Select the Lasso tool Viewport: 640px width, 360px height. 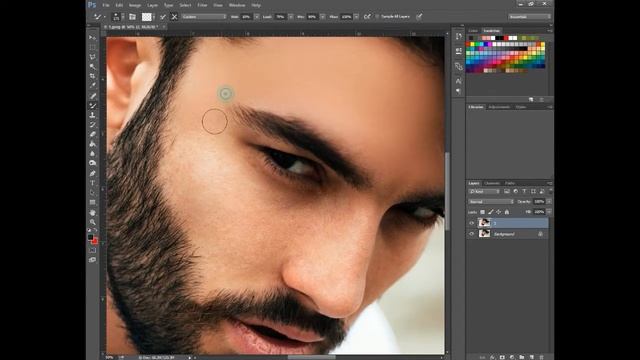pos(93,57)
